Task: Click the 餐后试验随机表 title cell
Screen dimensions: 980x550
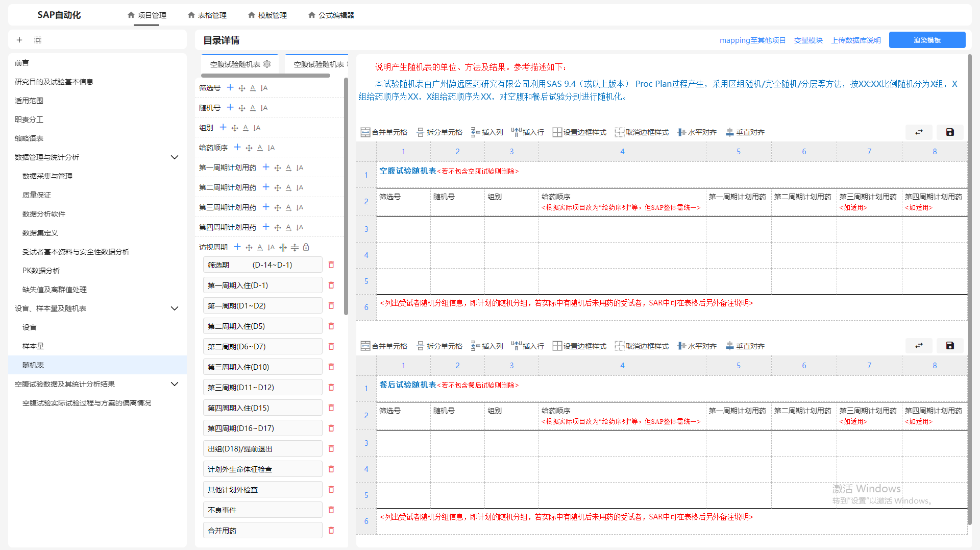Action: [x=672, y=389]
